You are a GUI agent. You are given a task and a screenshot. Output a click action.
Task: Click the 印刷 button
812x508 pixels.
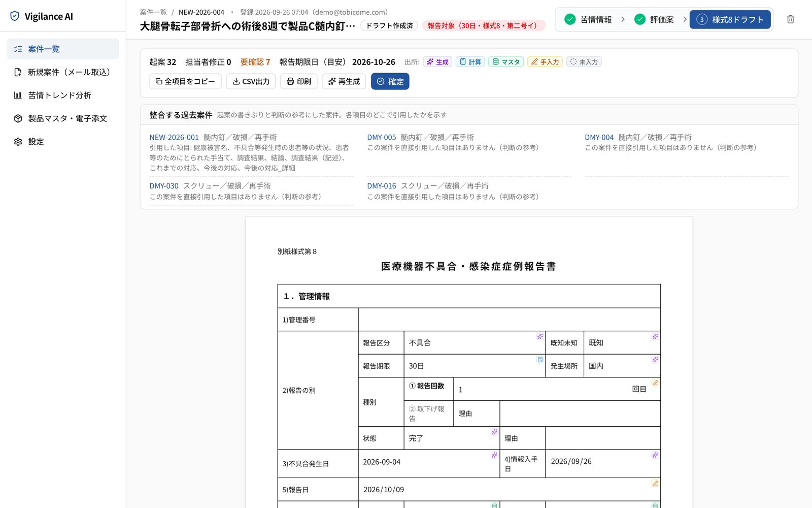tap(299, 81)
